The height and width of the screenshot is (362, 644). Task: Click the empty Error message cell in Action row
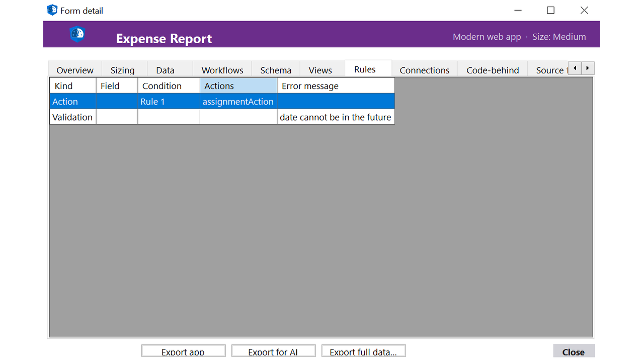coord(336,101)
